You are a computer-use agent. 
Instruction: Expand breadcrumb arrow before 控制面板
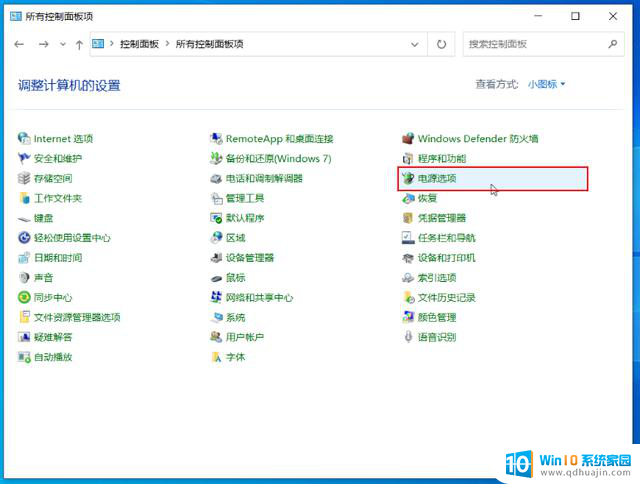click(x=111, y=44)
